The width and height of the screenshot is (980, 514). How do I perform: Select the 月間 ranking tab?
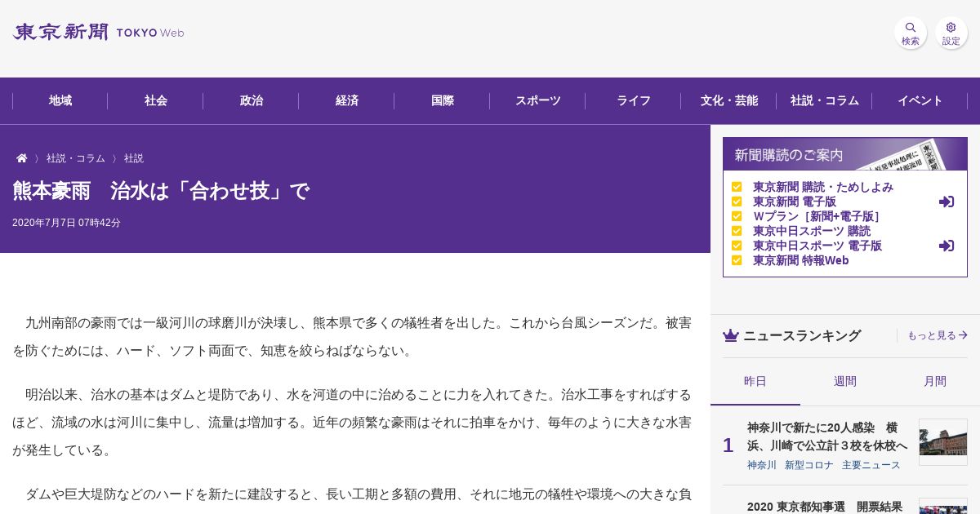tap(935, 381)
